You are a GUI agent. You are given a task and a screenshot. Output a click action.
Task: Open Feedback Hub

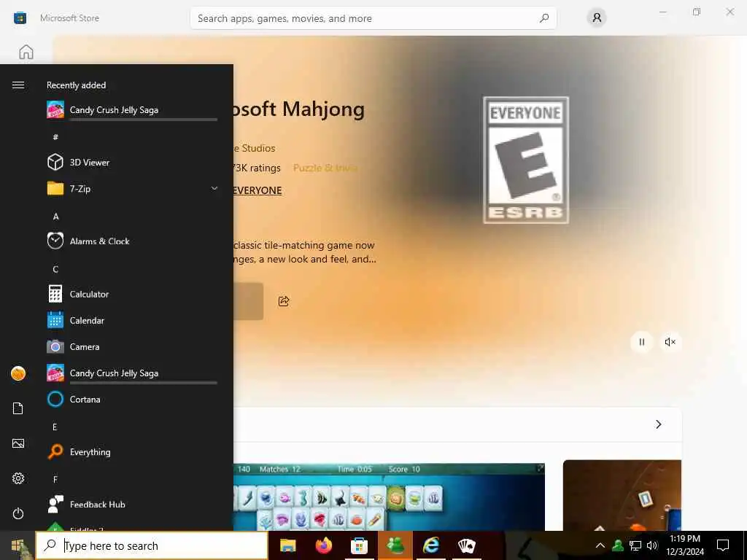tap(132, 505)
